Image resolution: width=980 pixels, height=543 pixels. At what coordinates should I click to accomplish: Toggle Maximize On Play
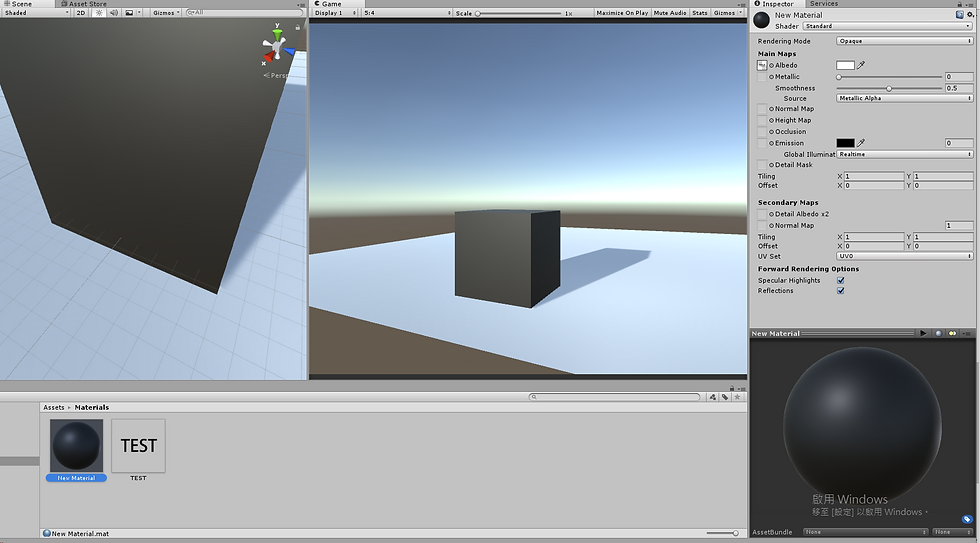(622, 12)
